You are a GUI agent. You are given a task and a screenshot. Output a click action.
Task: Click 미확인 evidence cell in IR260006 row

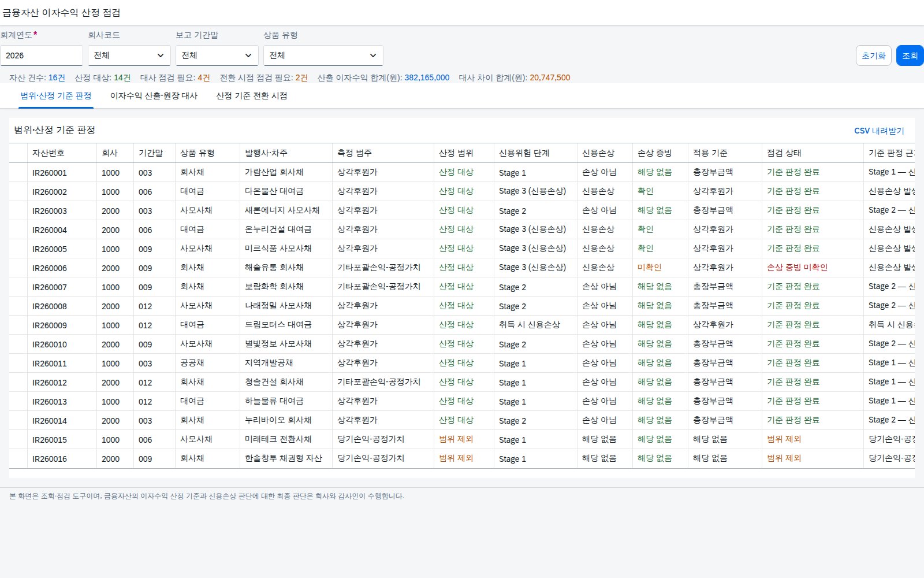(650, 268)
